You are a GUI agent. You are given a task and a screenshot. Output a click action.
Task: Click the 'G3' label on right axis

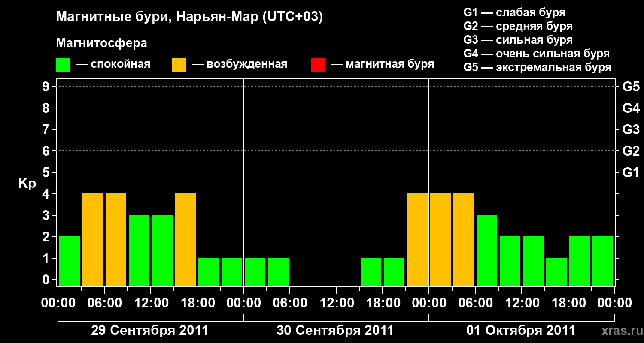pyautogui.click(x=631, y=129)
